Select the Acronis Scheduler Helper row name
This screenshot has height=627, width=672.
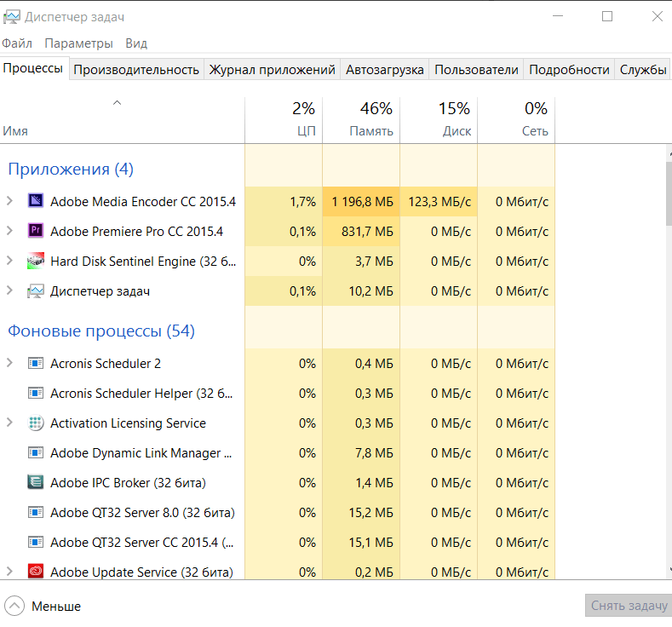click(x=141, y=394)
